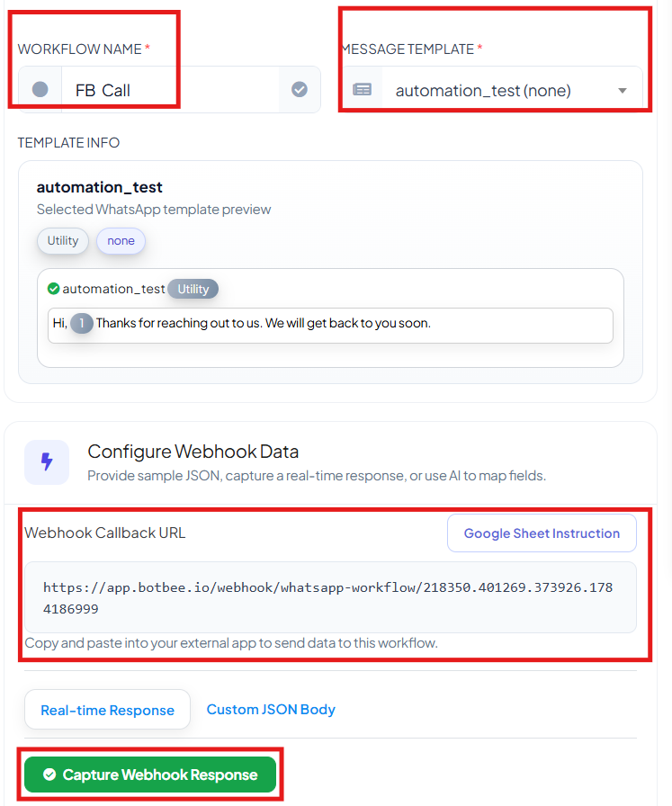
Task: Switch to Custom JSON Body tab
Action: (x=271, y=710)
